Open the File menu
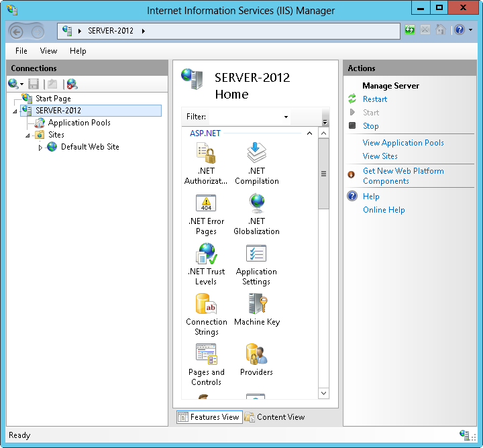This screenshot has width=483, height=448. click(21, 51)
